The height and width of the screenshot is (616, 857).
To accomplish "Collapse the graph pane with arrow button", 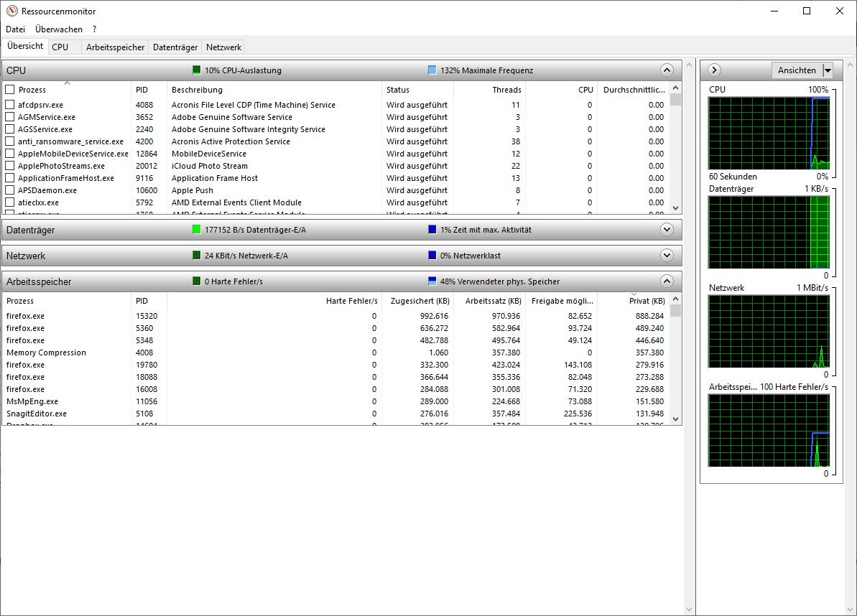I will point(714,70).
